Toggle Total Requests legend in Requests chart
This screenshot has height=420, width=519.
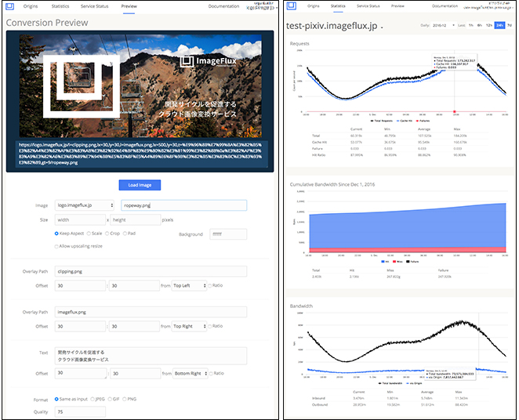tap(381, 121)
